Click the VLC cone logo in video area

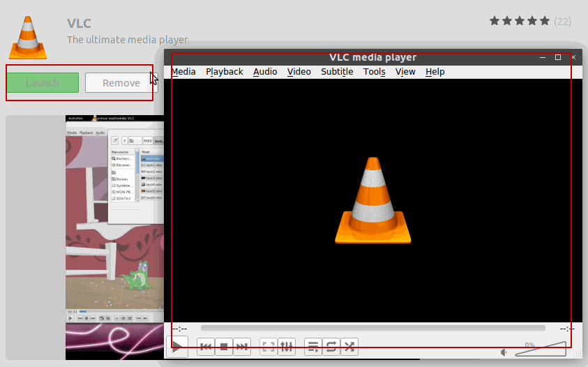click(372, 200)
